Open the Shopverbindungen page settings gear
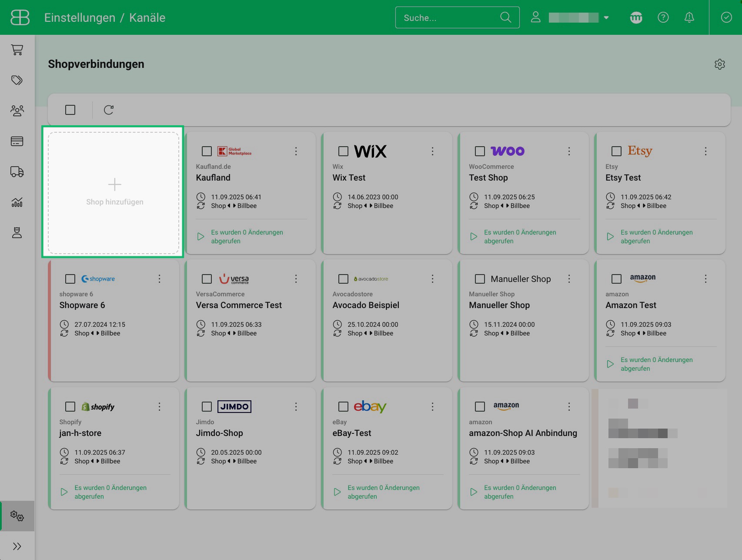The image size is (742, 560). pyautogui.click(x=720, y=64)
